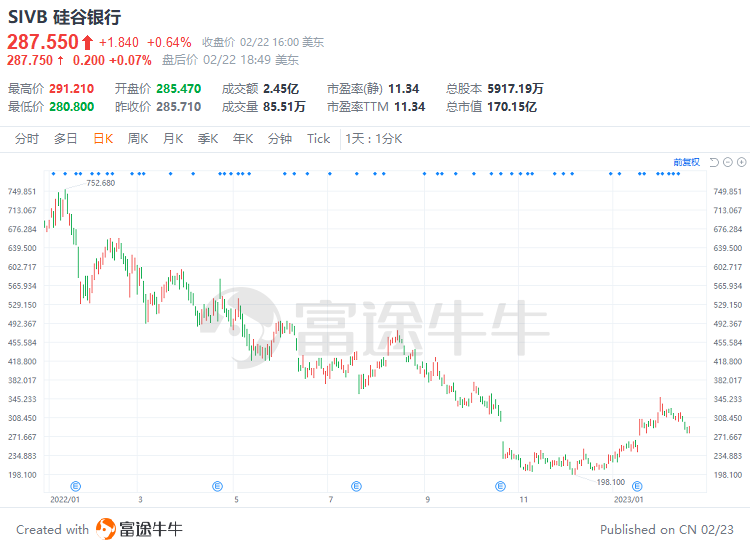This screenshot has width=750, height=550.
Task: Toggle the 前复权 price adjustment option
Action: pos(687,162)
